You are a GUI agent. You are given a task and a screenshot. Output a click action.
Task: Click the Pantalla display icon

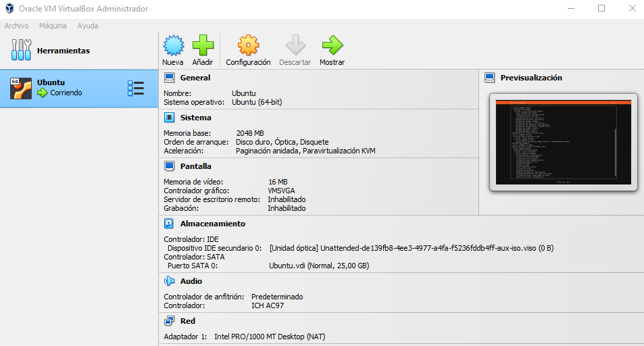(x=169, y=166)
